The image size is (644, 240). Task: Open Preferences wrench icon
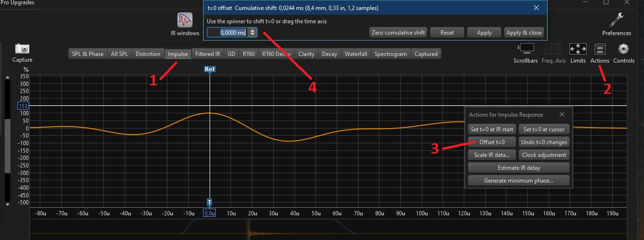tap(616, 21)
